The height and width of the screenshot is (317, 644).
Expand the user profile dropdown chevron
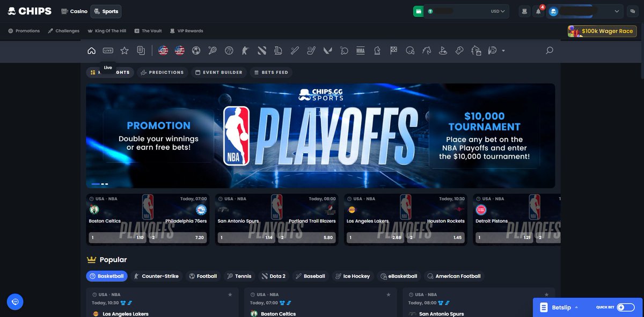click(x=617, y=11)
